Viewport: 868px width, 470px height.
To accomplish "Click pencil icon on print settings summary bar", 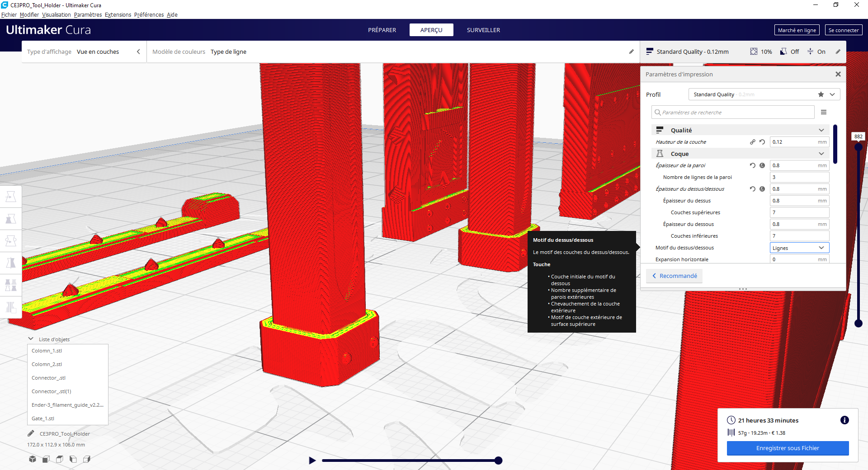I will [x=838, y=52].
